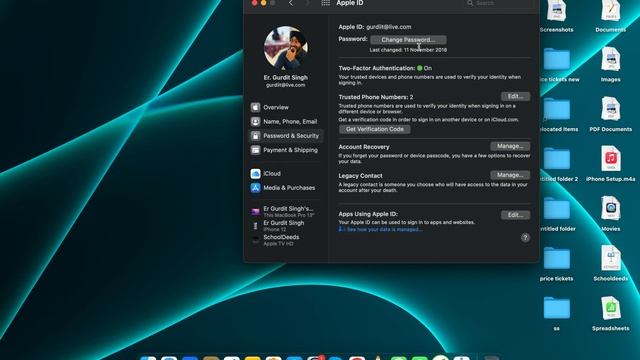This screenshot has width=640, height=360.
Task: Edit the Trusted Phone Numbers
Action: tap(515, 96)
